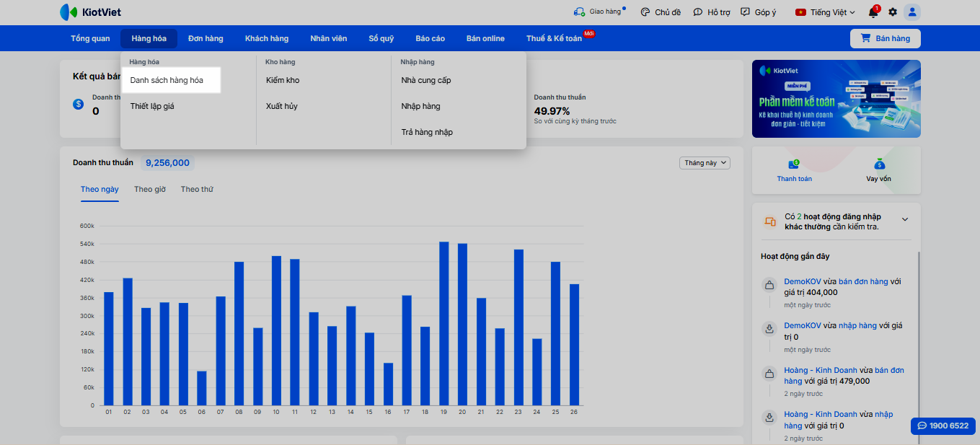Click the dollar icon beside Doanh thu
The height and width of the screenshot is (445, 980).
click(x=79, y=104)
